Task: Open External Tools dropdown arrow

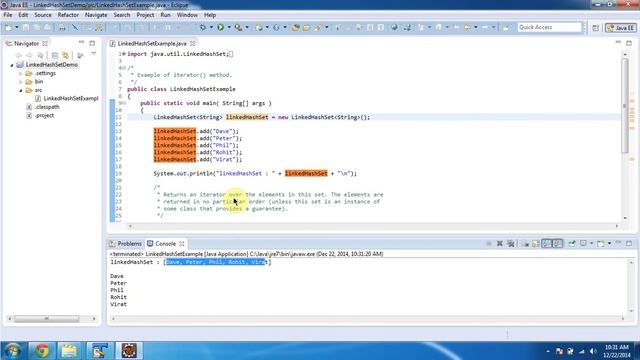Action: pos(247,27)
